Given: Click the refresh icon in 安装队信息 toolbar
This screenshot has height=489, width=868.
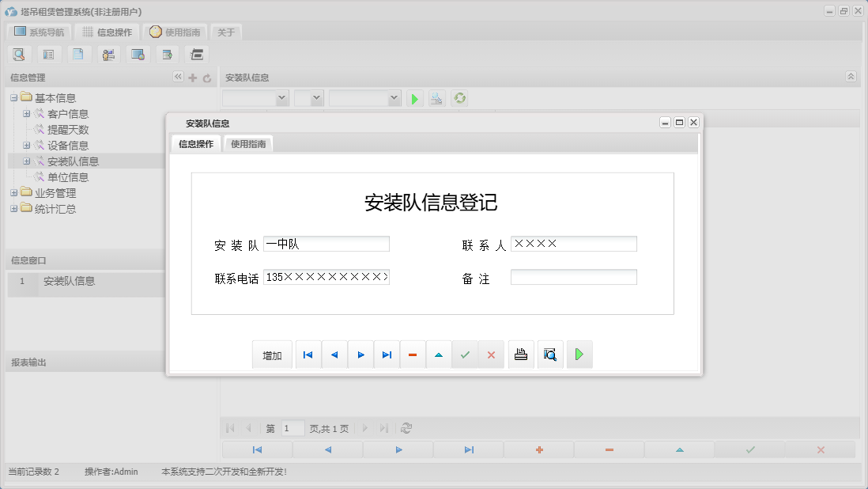Looking at the screenshot, I should pyautogui.click(x=459, y=98).
